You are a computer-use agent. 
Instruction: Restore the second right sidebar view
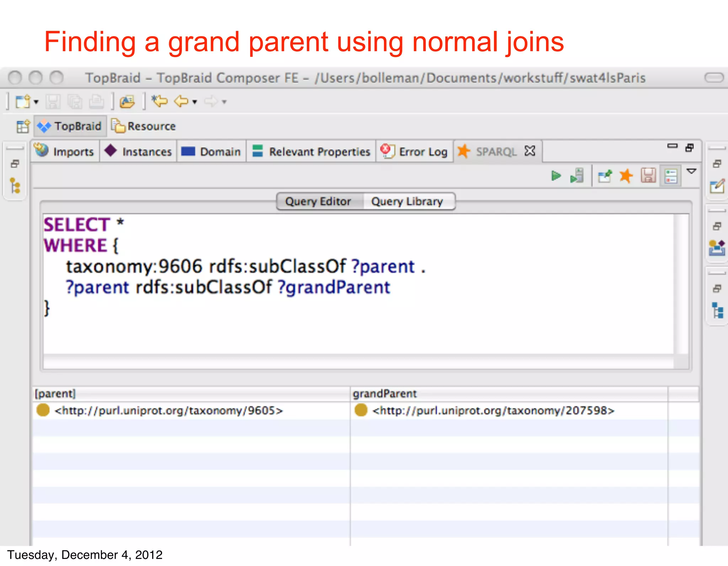click(717, 226)
